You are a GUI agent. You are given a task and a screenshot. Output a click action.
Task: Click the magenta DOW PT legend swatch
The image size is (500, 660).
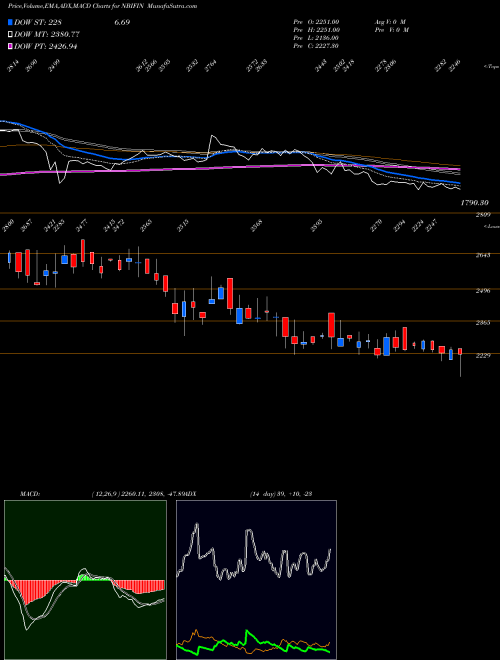tap(11, 46)
